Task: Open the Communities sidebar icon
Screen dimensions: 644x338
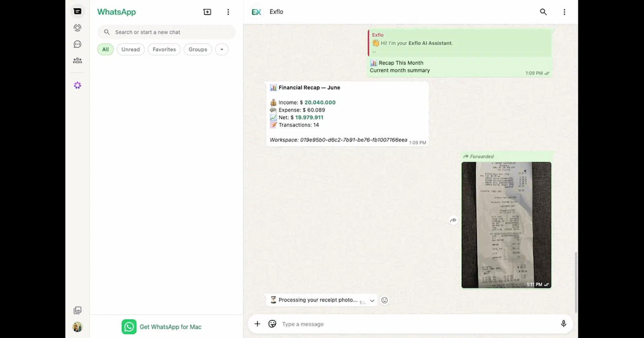Action: [78, 60]
